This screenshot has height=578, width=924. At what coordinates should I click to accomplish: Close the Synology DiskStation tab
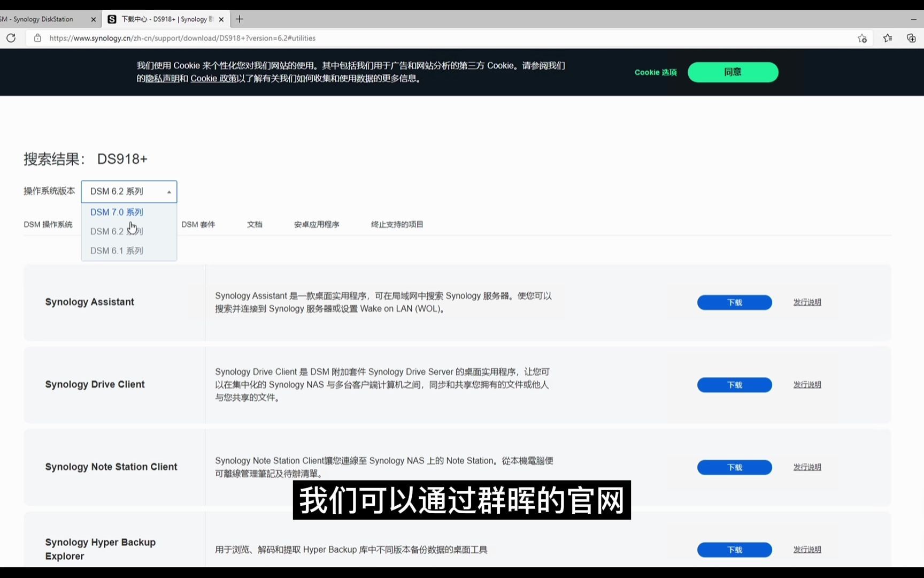tap(94, 19)
